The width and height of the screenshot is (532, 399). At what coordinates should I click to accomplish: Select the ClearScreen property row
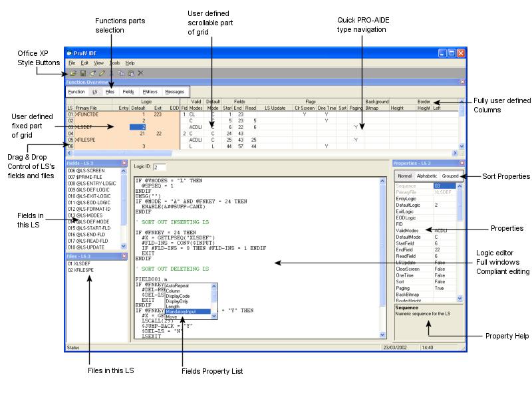(426, 269)
